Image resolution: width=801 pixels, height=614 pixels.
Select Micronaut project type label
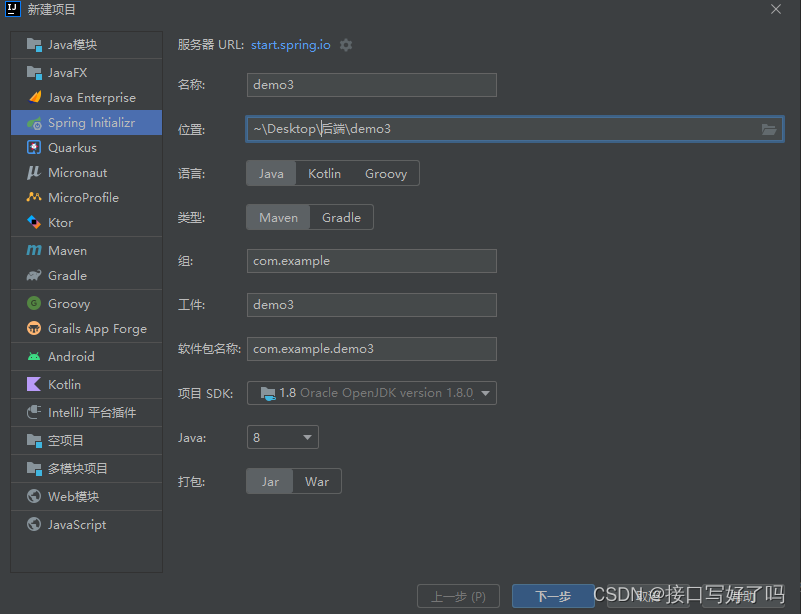tap(78, 173)
